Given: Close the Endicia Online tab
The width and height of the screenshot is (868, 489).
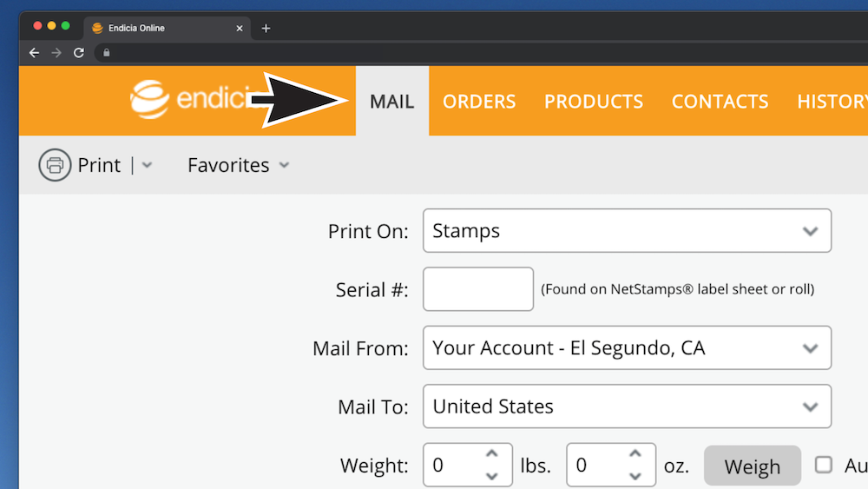Looking at the screenshot, I should point(240,29).
